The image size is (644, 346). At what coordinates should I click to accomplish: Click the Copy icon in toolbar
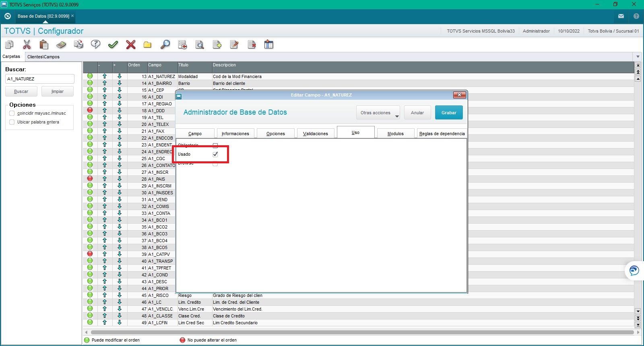(x=9, y=44)
